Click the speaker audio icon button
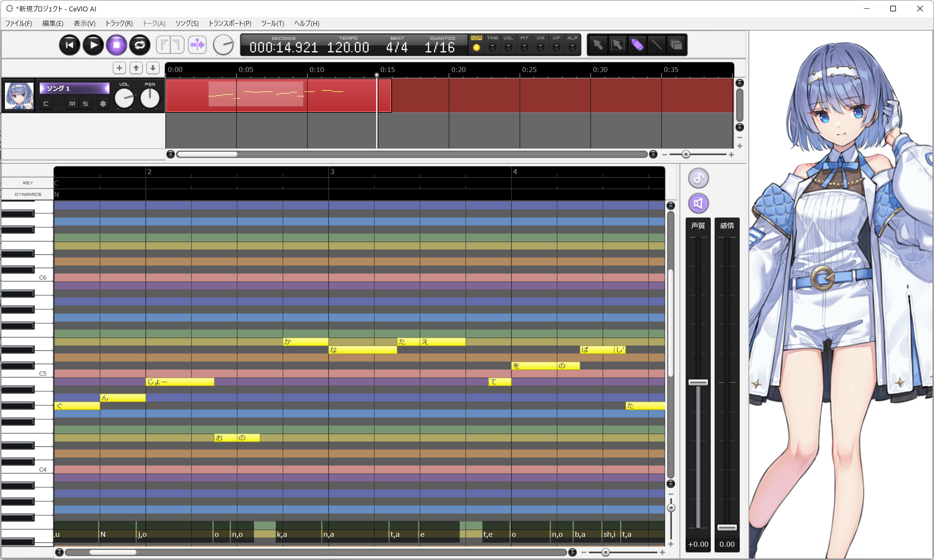This screenshot has width=934, height=560. (x=698, y=203)
